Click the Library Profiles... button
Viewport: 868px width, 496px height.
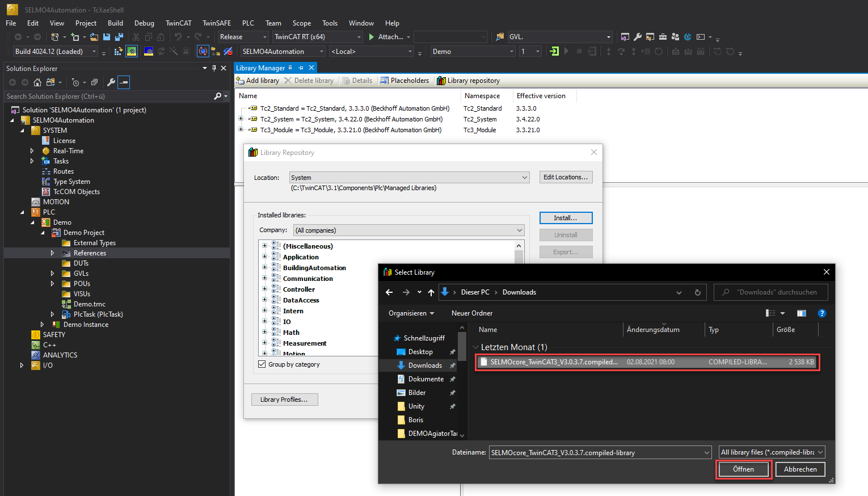click(x=284, y=400)
